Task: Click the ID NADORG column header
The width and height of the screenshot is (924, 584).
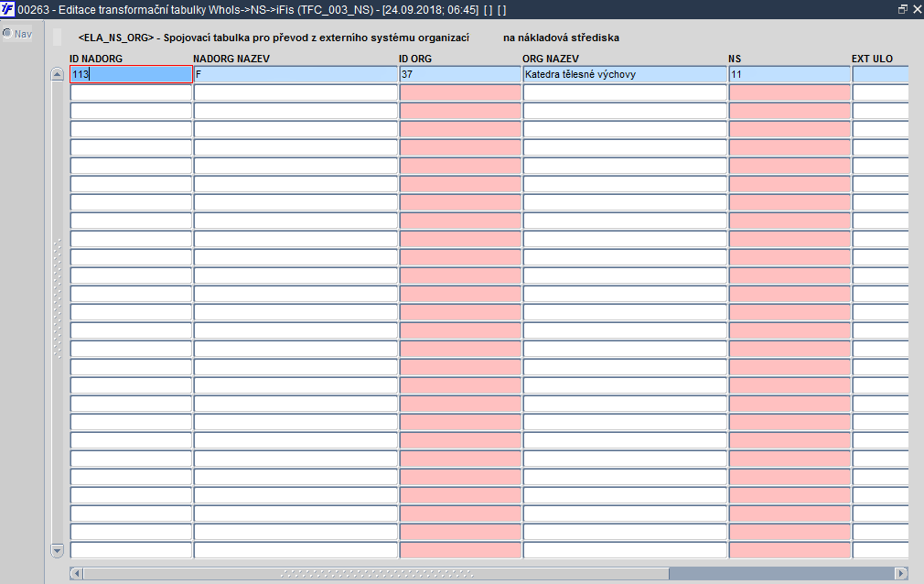Action: click(x=96, y=59)
